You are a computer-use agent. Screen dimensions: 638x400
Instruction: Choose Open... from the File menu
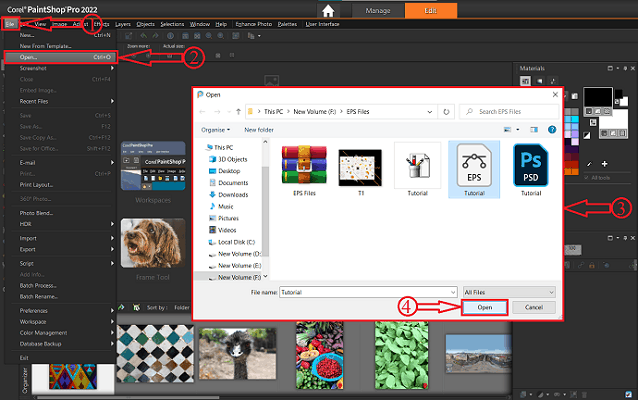point(60,57)
